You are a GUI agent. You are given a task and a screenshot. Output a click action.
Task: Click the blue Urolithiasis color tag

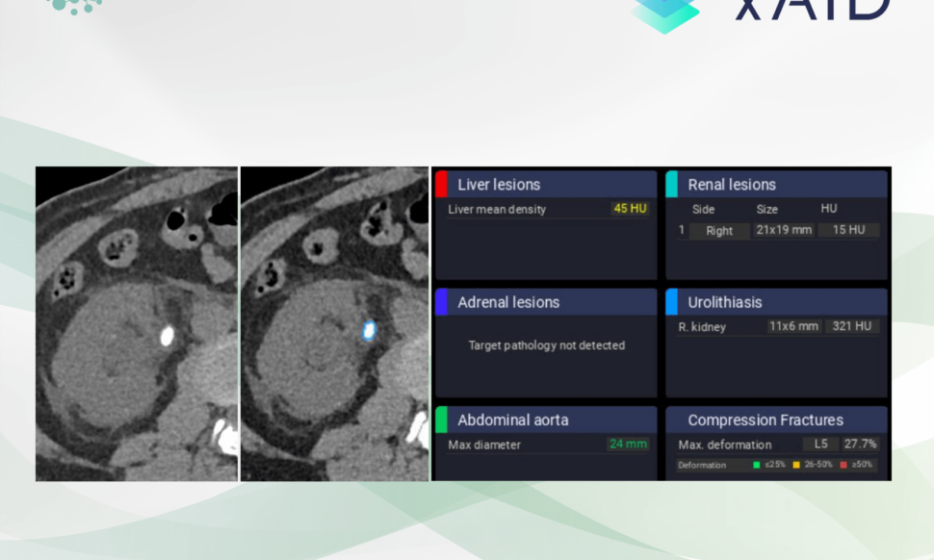[672, 302]
